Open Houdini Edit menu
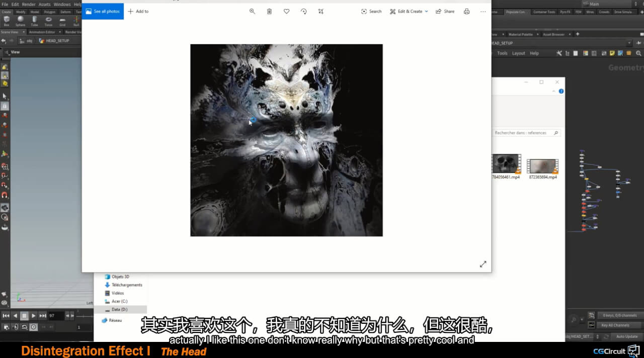This screenshot has width=644, height=358. click(15, 5)
